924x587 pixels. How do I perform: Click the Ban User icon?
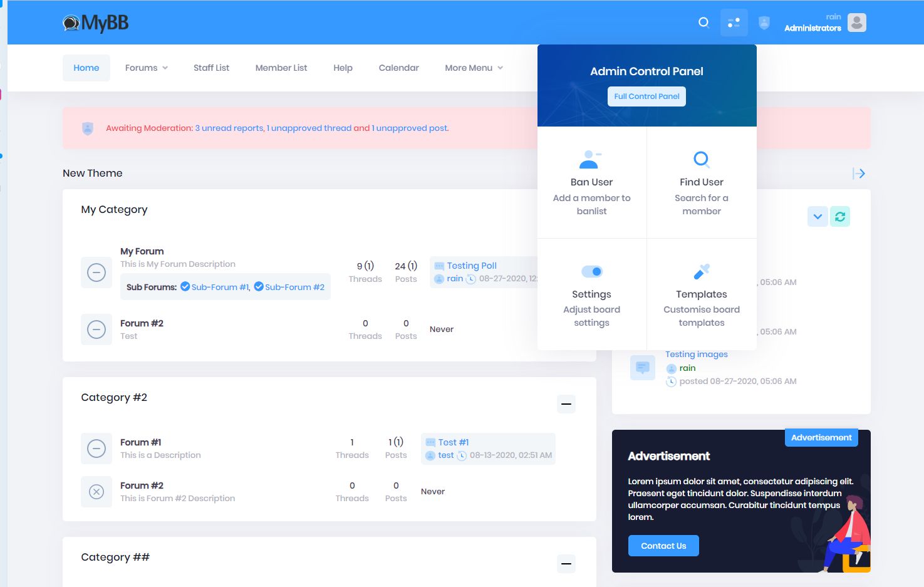click(x=590, y=160)
